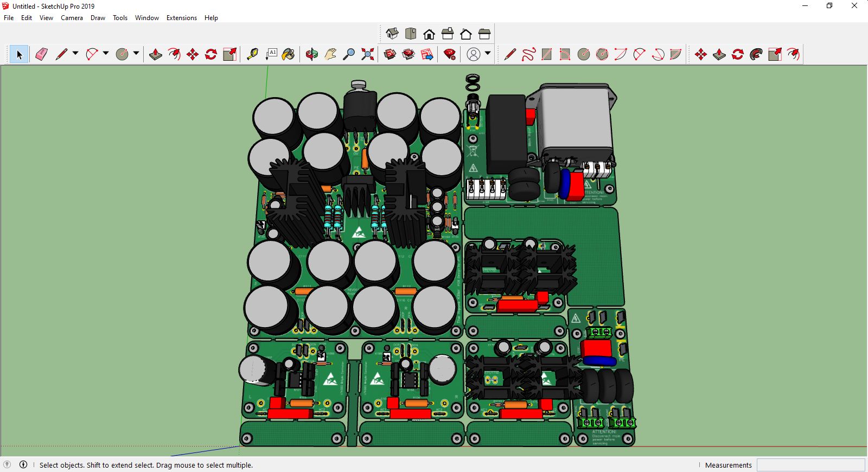
Task: Click the 'Measurements' label in status bar
Action: [x=728, y=465]
